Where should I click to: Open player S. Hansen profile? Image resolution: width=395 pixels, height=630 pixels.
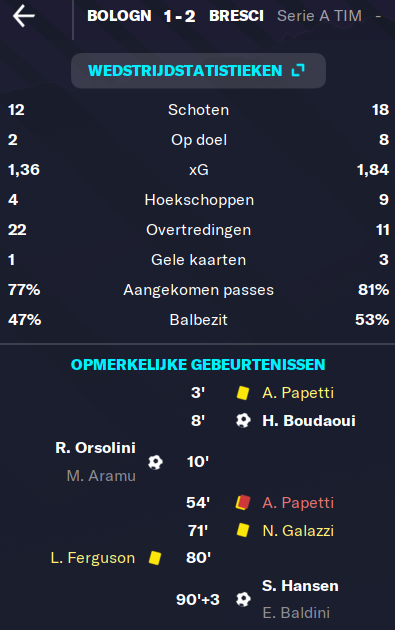(x=300, y=586)
